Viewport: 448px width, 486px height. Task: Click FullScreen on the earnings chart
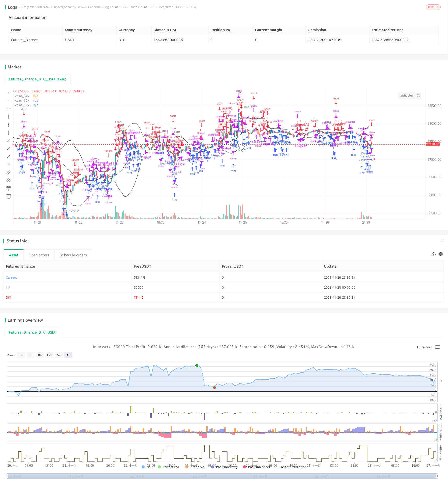(x=424, y=347)
